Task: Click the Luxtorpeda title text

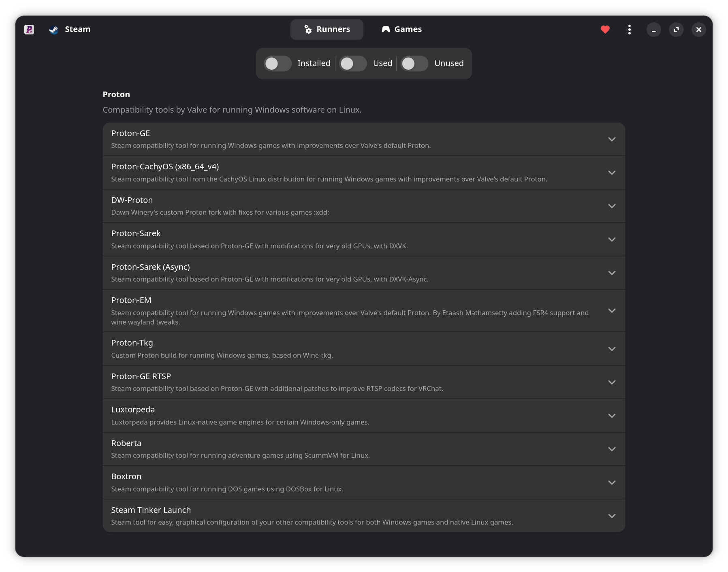Action: coord(133,410)
